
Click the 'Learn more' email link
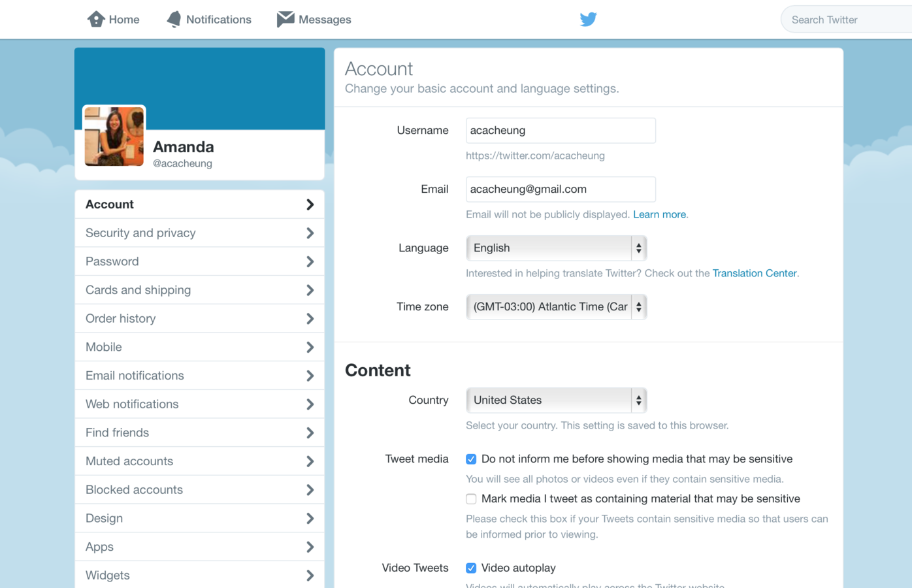[660, 214]
